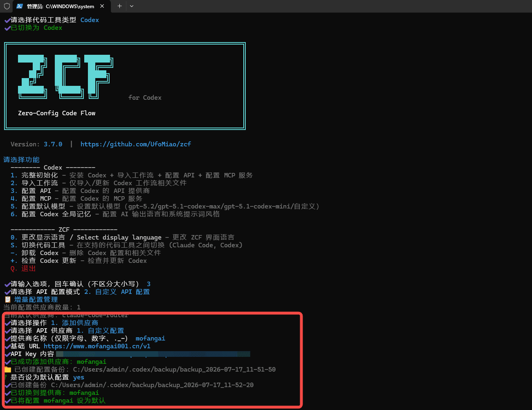
Task: Click line 0. 更改显示语言 / Select display language
Action: coord(123,237)
